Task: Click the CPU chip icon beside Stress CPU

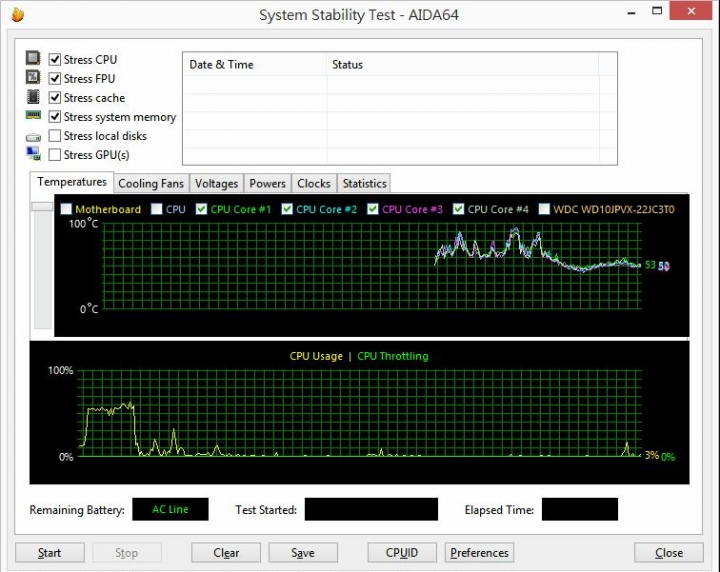Action: (33, 58)
